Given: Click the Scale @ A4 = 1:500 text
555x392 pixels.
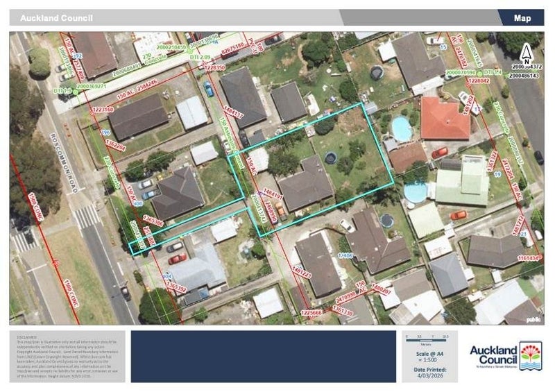Looking at the screenshot, I should click(429, 357).
